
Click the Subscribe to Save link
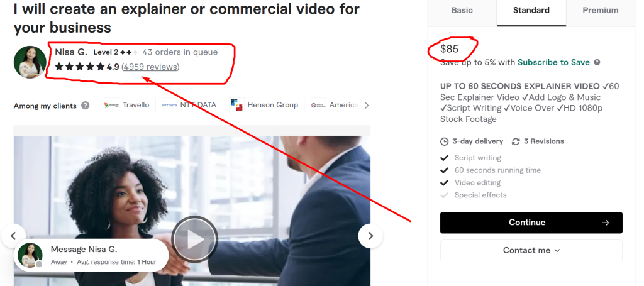pyautogui.click(x=553, y=62)
